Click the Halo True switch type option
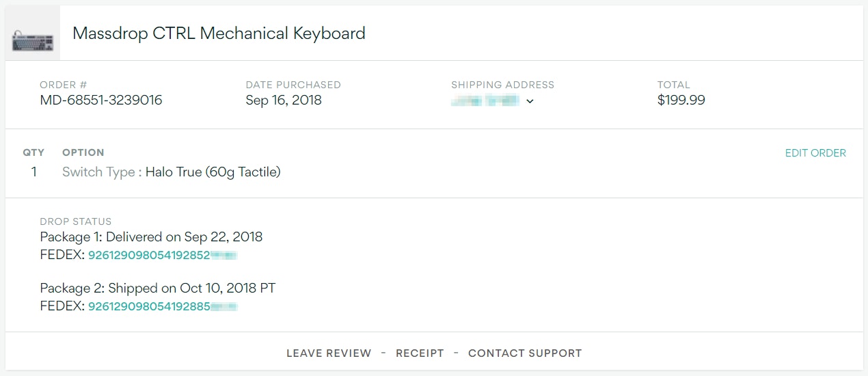The height and width of the screenshot is (376, 868). tap(213, 172)
